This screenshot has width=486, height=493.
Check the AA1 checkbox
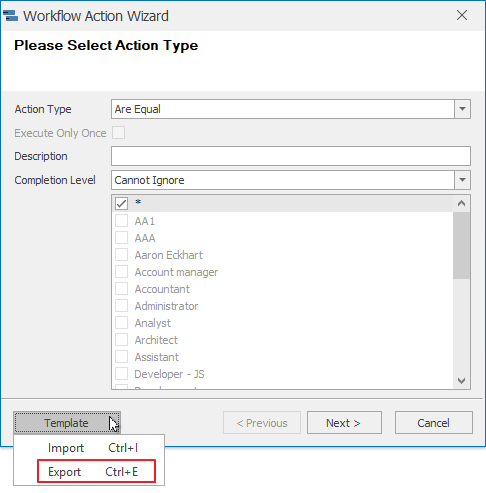click(121, 221)
